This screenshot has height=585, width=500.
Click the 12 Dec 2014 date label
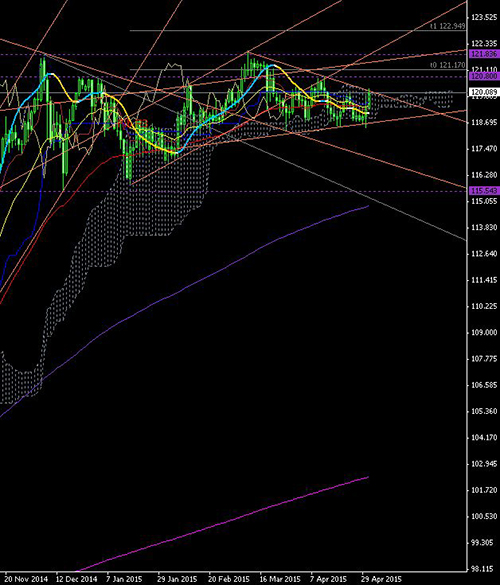point(76,579)
